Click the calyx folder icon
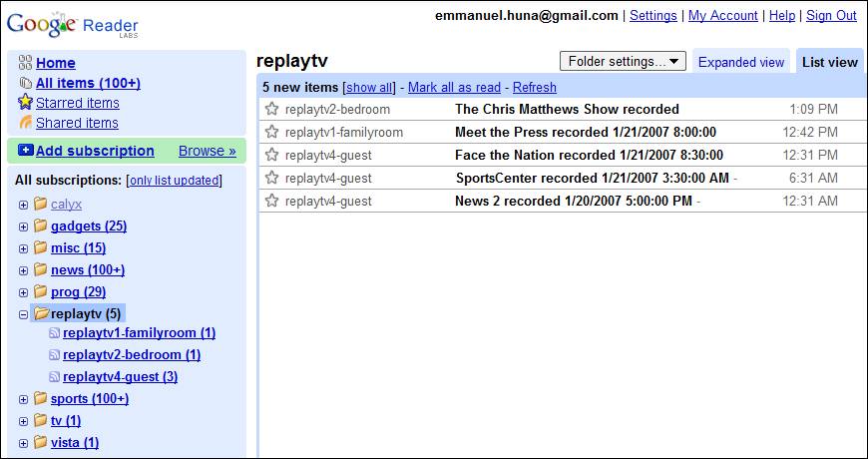The image size is (868, 459). click(40, 204)
